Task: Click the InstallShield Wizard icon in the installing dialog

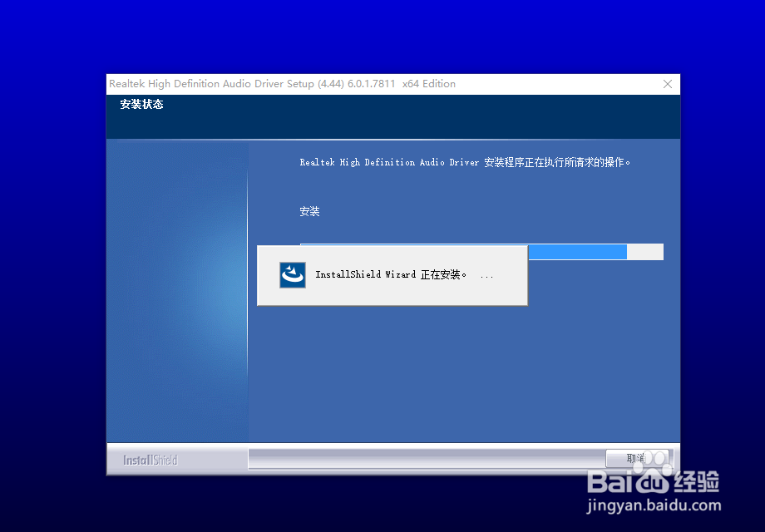Action: 291,273
